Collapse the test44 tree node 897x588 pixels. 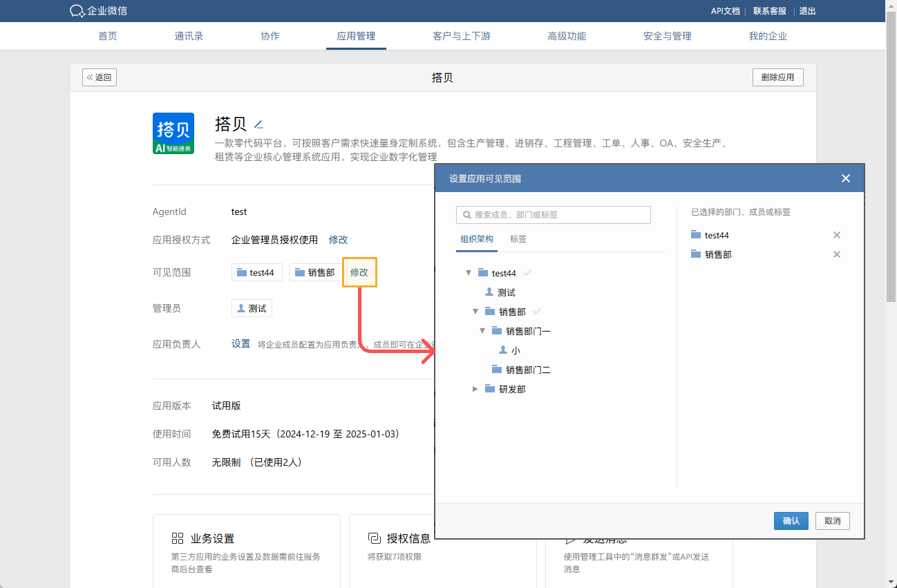pos(469,272)
